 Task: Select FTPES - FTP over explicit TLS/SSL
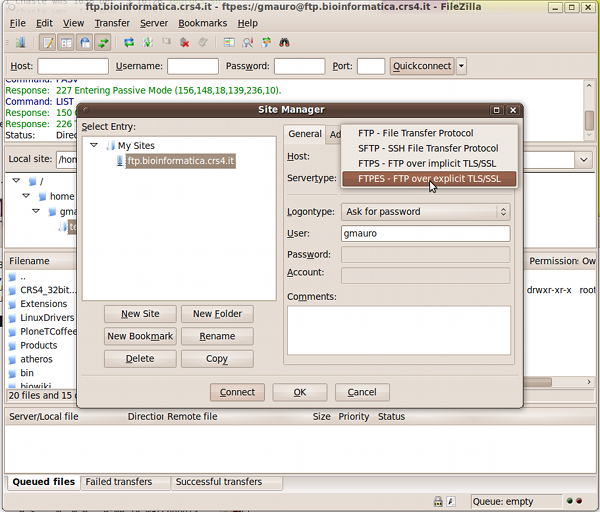click(429, 179)
